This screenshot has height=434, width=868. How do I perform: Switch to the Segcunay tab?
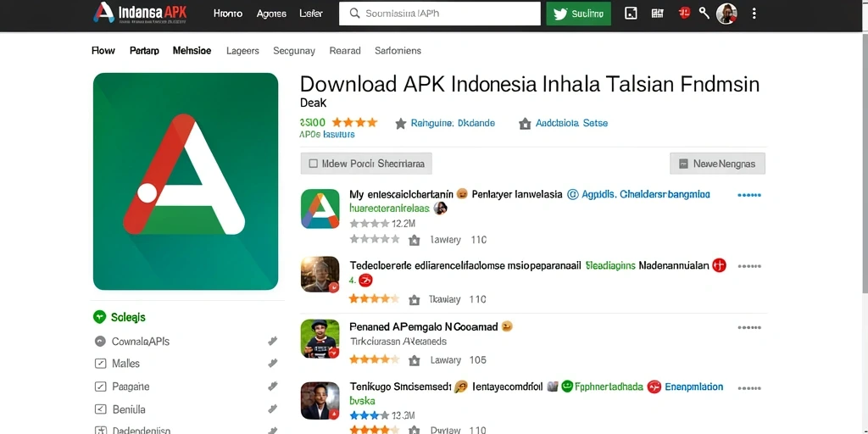pos(294,51)
